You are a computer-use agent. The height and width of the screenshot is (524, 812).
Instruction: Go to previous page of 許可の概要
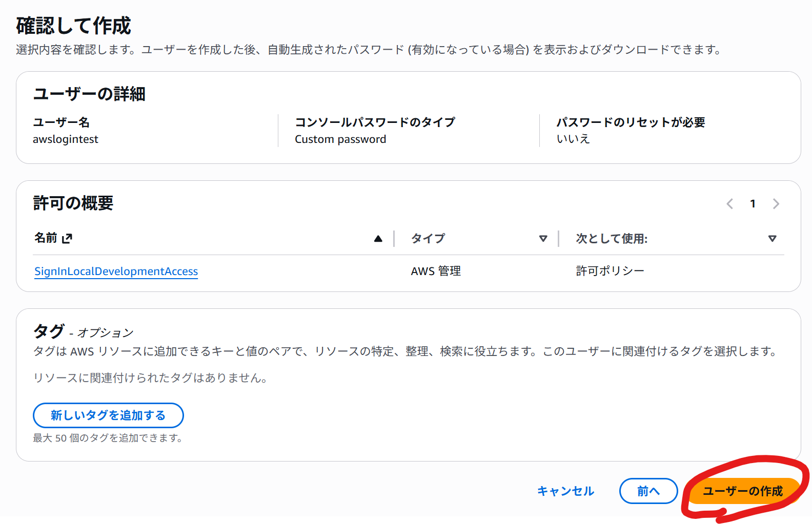click(730, 204)
